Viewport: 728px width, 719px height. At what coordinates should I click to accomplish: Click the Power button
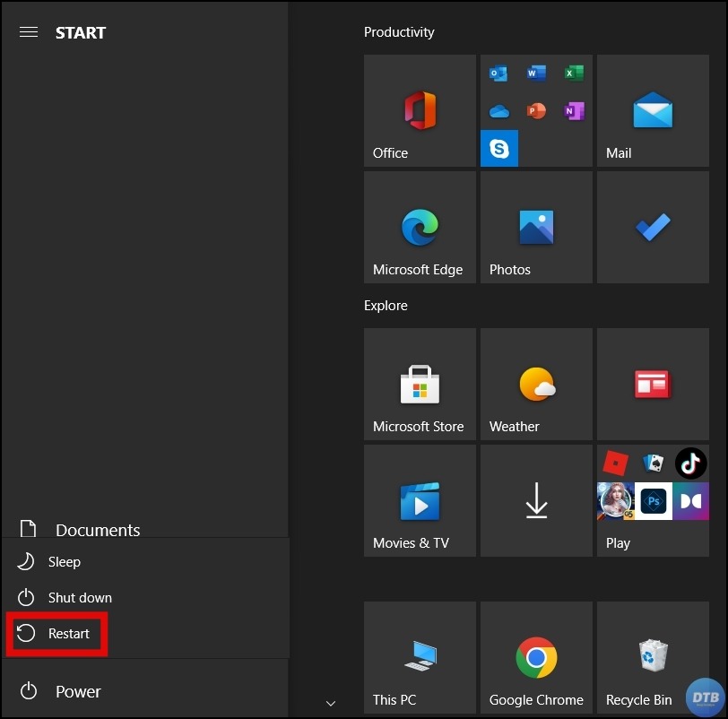pos(63,691)
